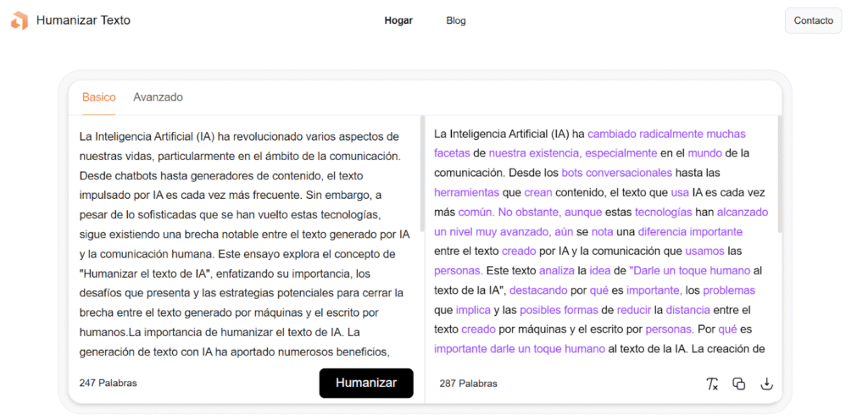
Task: Select the Avanzado tab
Action: coord(158,97)
